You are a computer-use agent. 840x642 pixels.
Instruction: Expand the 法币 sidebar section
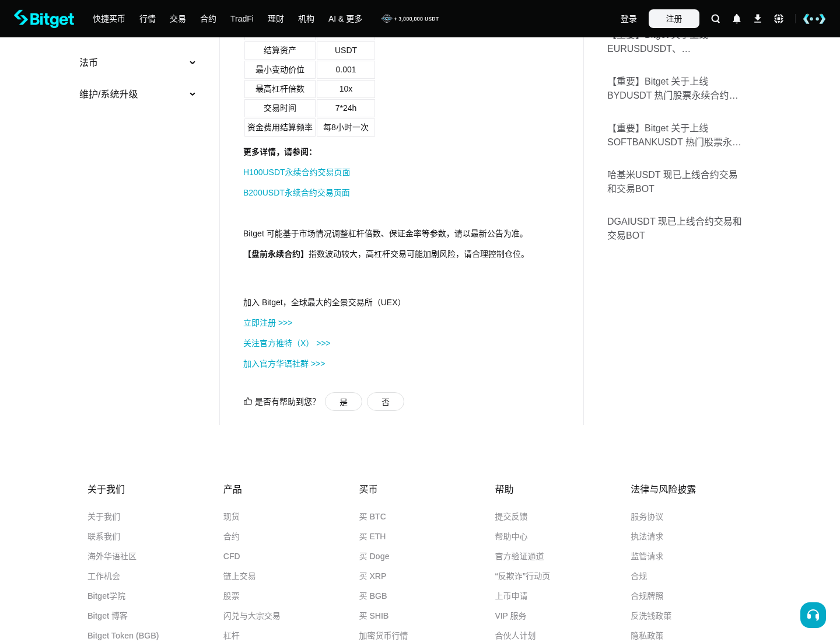click(x=138, y=62)
